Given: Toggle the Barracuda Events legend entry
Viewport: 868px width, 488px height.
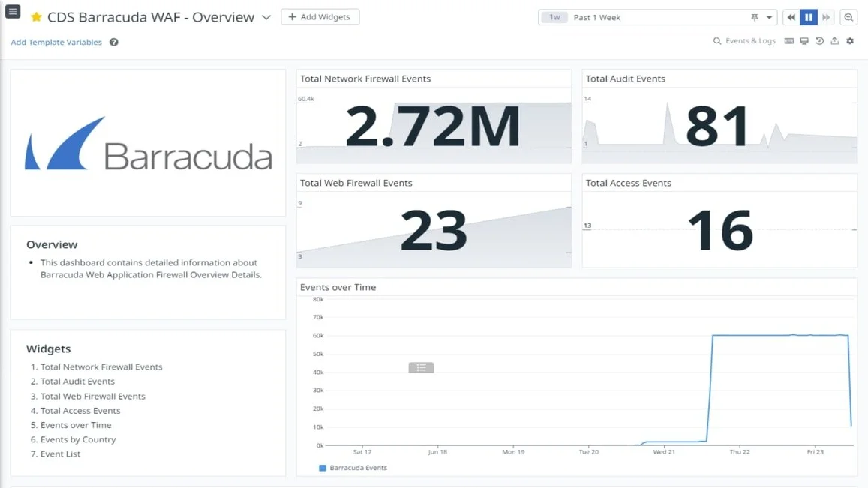Looking at the screenshot, I should tap(356, 467).
